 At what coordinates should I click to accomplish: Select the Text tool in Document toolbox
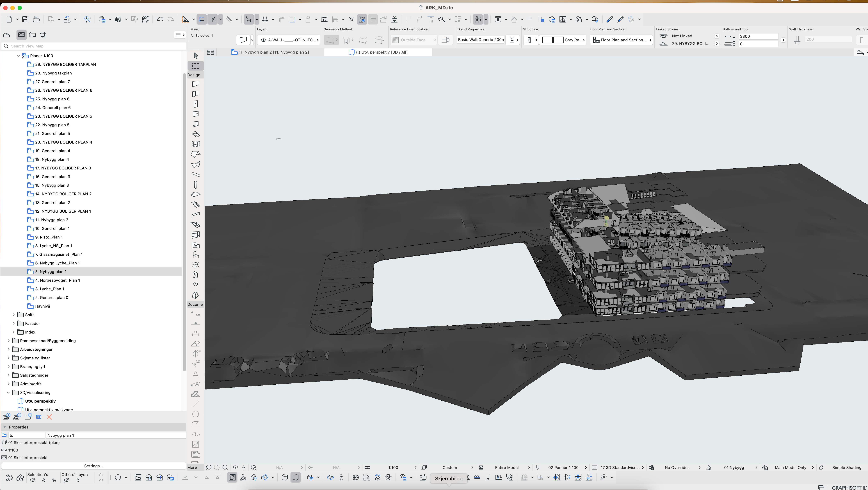tap(195, 374)
